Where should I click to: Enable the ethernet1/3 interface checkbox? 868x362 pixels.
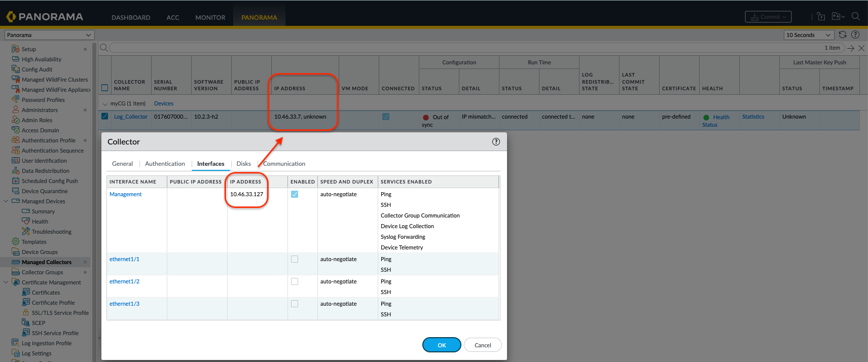pyautogui.click(x=295, y=304)
